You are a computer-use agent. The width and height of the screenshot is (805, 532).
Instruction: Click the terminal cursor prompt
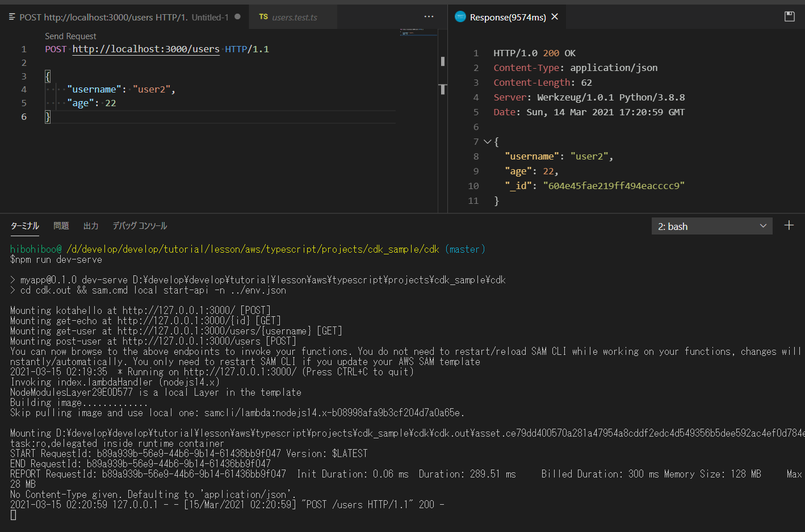(13, 515)
